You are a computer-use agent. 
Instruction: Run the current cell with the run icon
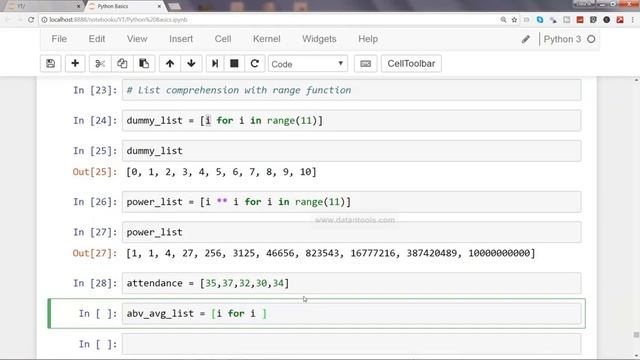(x=215, y=64)
